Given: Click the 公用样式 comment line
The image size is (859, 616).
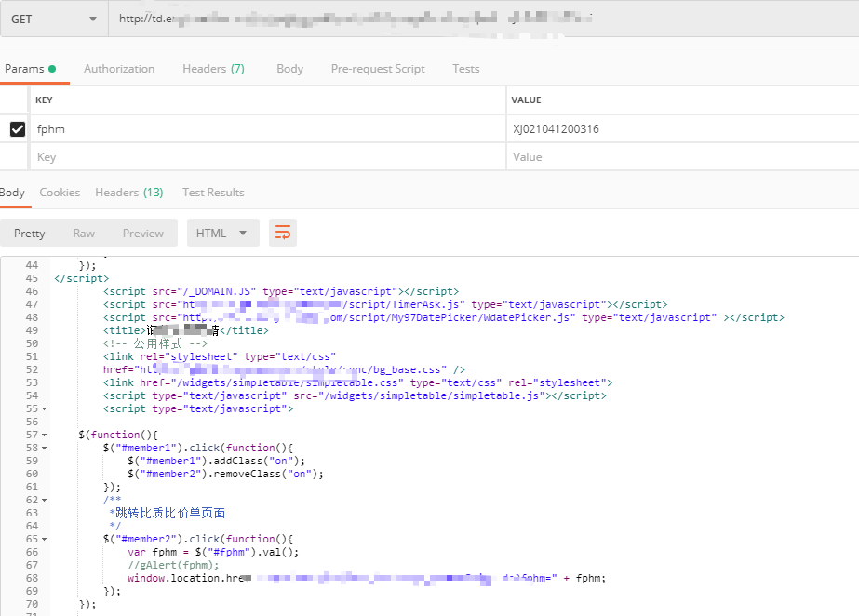Looking at the screenshot, I should [x=155, y=344].
